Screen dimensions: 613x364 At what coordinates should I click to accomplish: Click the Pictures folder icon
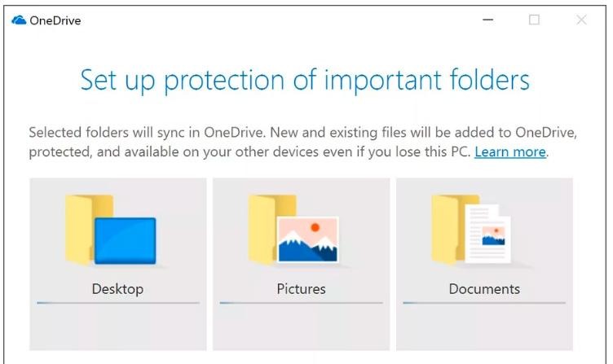click(293, 230)
